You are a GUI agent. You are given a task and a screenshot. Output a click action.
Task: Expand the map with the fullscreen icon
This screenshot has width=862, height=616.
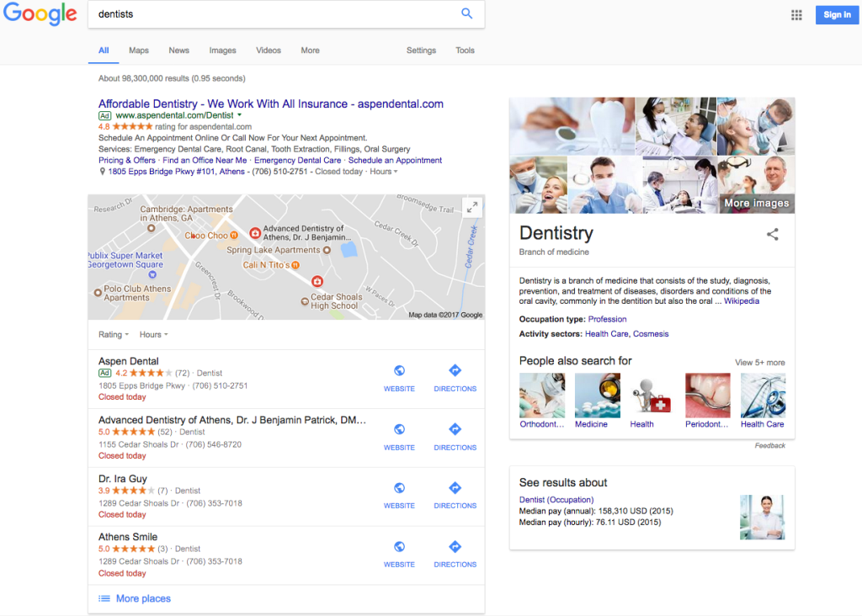pyautogui.click(x=472, y=206)
